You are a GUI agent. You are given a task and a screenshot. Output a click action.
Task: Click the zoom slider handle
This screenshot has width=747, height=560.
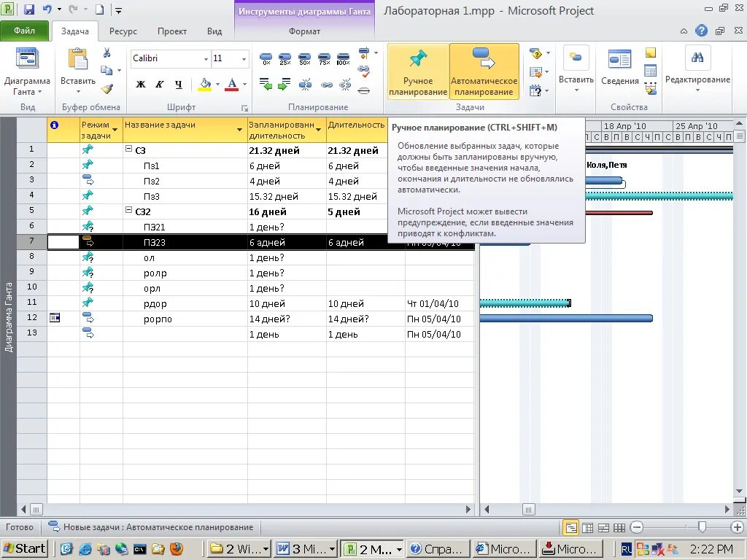[702, 526]
